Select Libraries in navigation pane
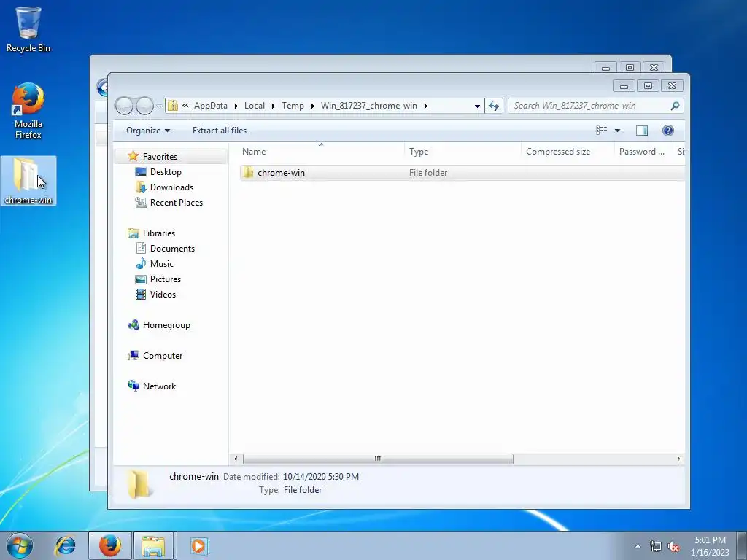The image size is (747, 560). (x=158, y=233)
